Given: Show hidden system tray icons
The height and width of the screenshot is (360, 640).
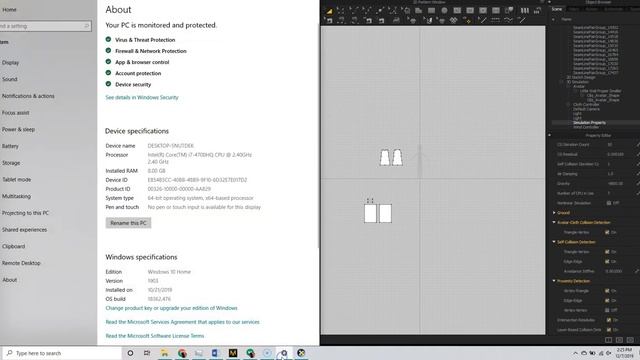Looking at the screenshot, I should 576,353.
